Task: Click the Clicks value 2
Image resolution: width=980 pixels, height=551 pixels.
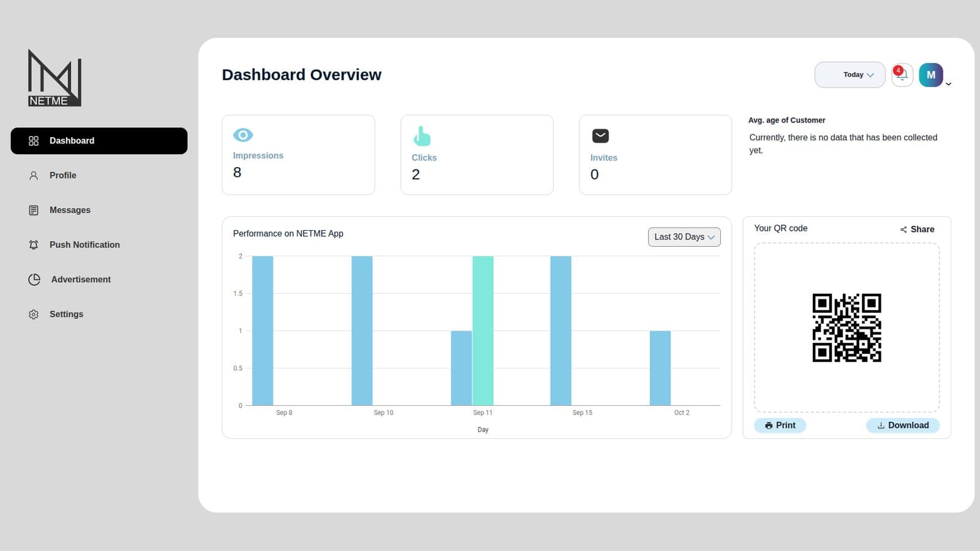Action: point(416,174)
